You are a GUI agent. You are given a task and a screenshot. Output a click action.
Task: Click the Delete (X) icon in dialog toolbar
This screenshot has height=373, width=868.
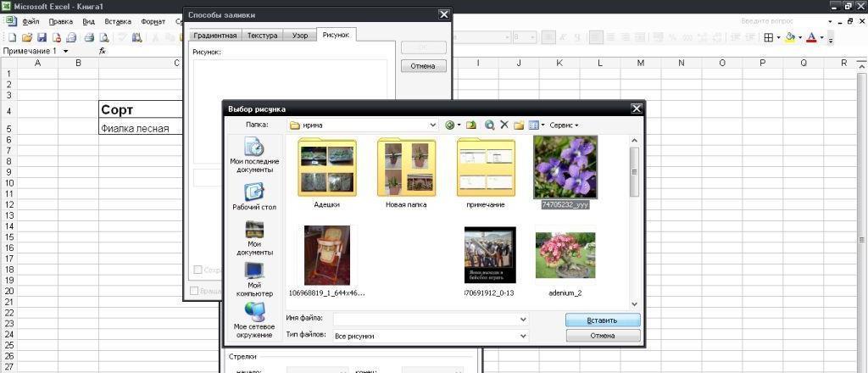pos(504,125)
